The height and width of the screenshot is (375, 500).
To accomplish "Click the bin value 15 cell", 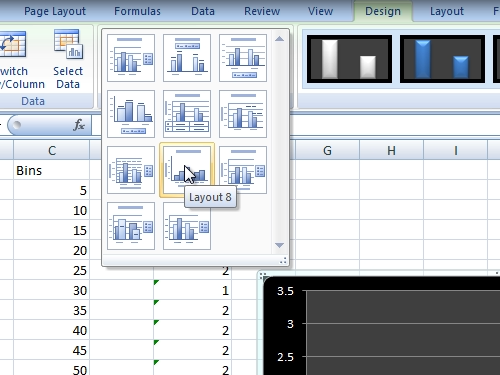I will 52,230.
